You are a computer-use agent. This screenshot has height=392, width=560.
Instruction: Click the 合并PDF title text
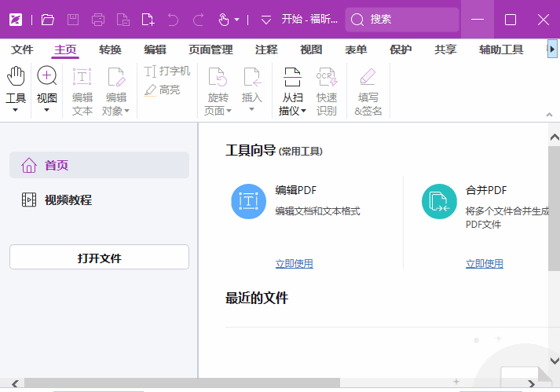tap(486, 190)
